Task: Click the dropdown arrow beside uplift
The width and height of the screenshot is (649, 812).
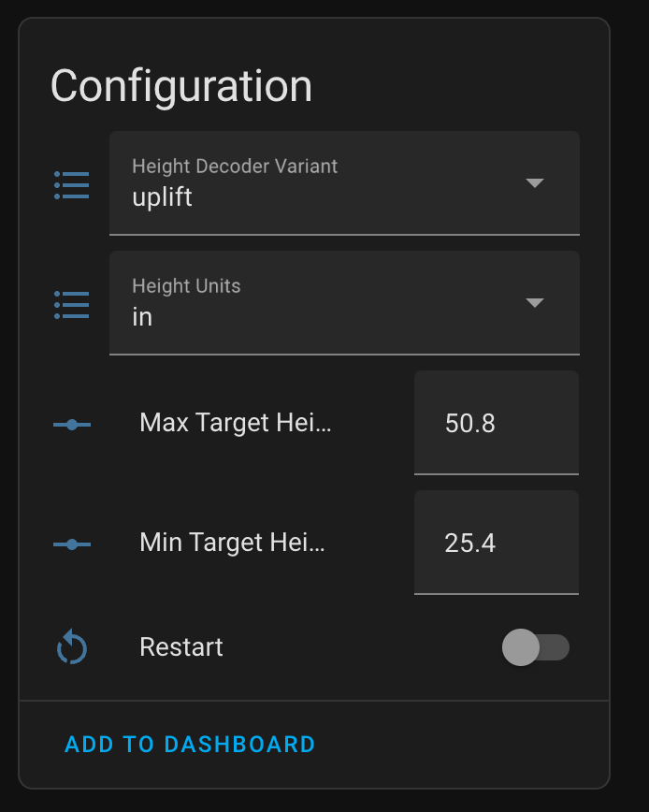Action: tap(535, 182)
